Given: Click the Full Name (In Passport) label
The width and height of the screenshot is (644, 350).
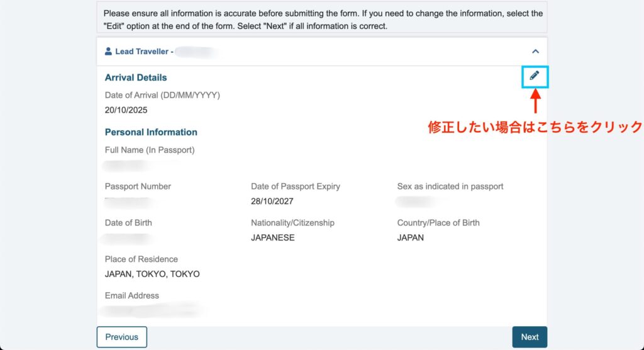Looking at the screenshot, I should [150, 150].
